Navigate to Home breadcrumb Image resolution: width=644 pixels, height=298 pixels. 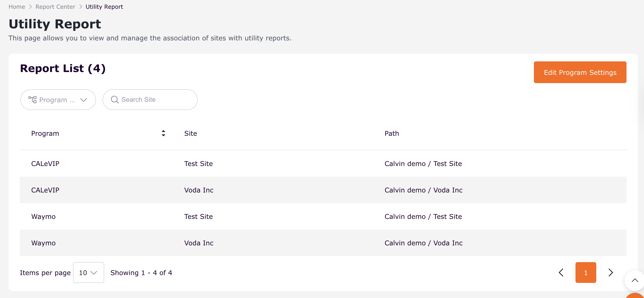(17, 7)
